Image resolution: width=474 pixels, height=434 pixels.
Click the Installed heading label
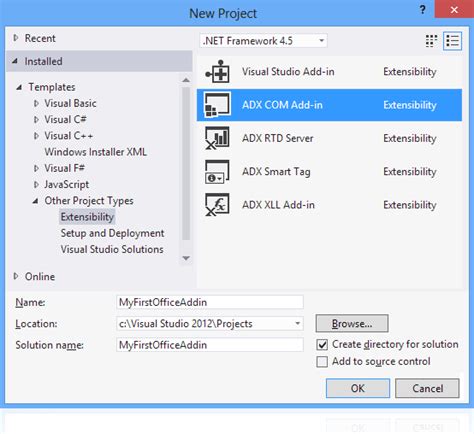click(43, 61)
